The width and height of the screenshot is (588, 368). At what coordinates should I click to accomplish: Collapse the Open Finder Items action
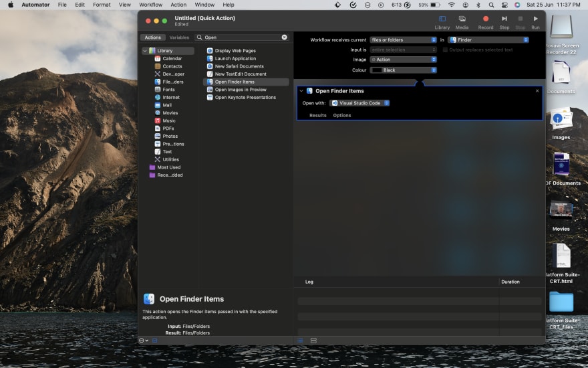pyautogui.click(x=301, y=91)
